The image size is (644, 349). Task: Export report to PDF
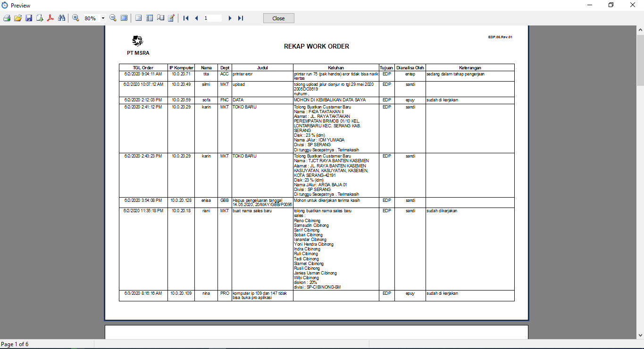coord(50,18)
